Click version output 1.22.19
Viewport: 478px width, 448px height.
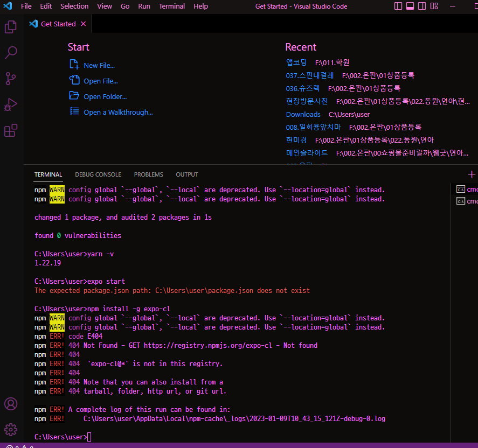pos(47,263)
